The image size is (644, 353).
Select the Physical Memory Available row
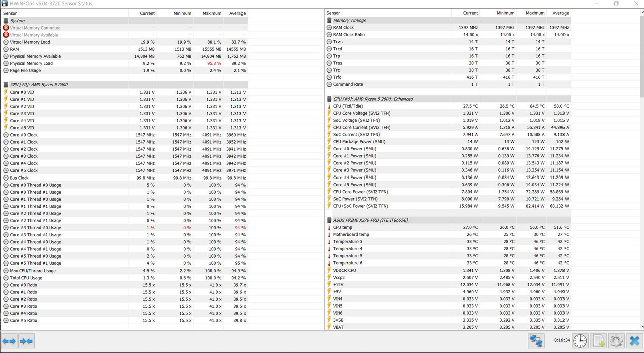pos(124,56)
